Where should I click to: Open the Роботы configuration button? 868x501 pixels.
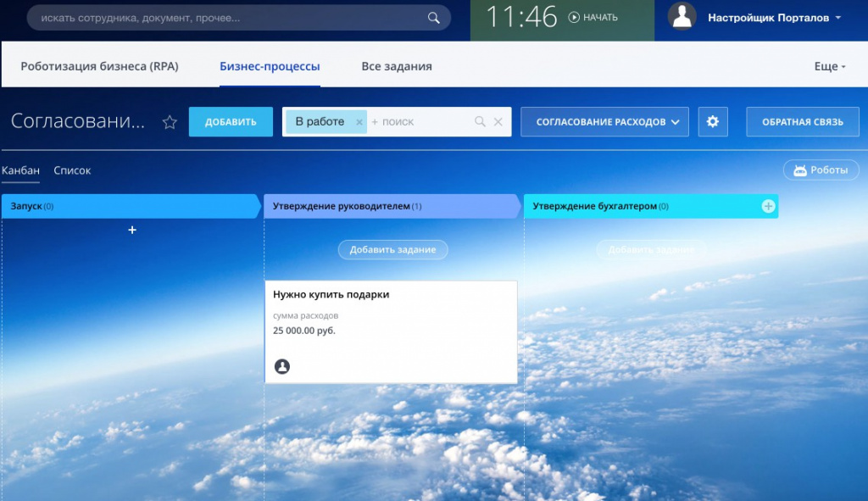(x=820, y=170)
